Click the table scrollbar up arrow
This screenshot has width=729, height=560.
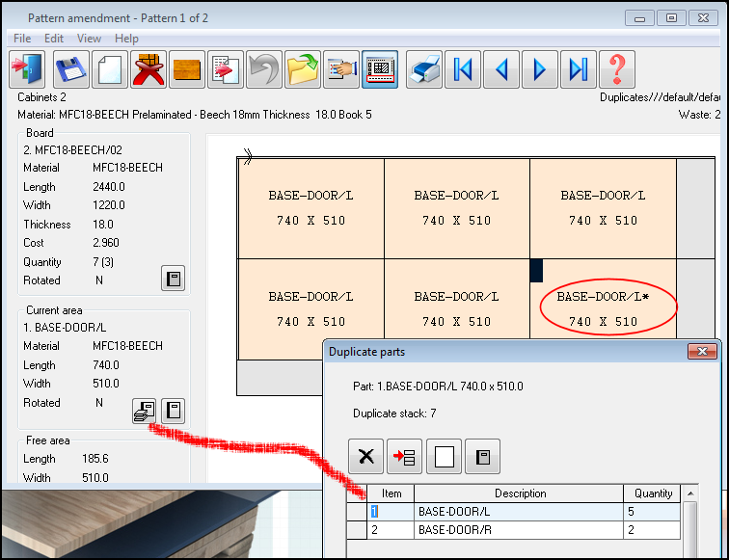[690, 493]
